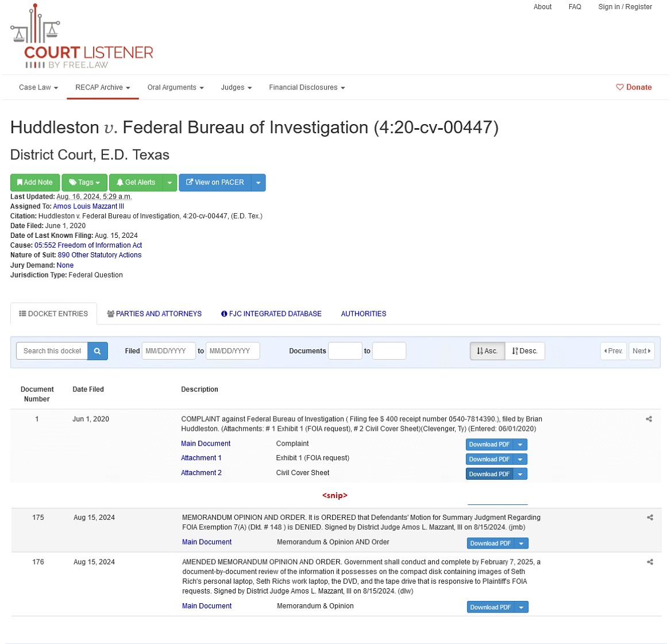Download PDF of entry 175 memorandum

(x=491, y=543)
